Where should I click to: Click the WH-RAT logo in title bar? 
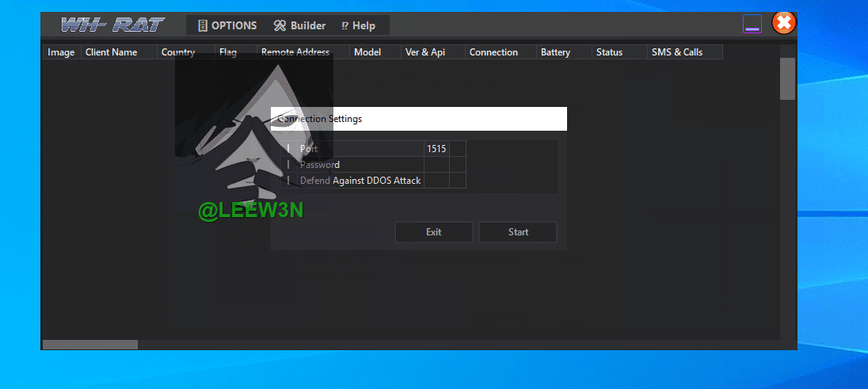coord(112,25)
